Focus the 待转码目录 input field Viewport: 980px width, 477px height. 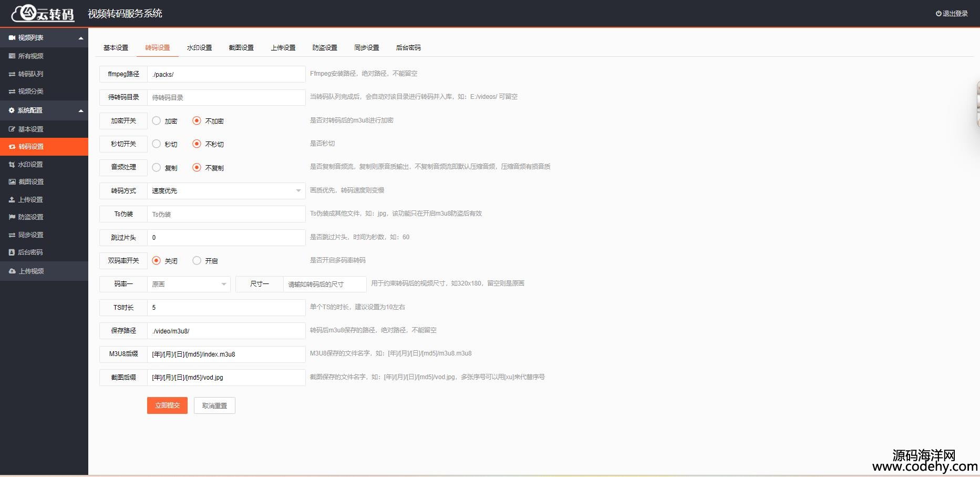pos(226,97)
